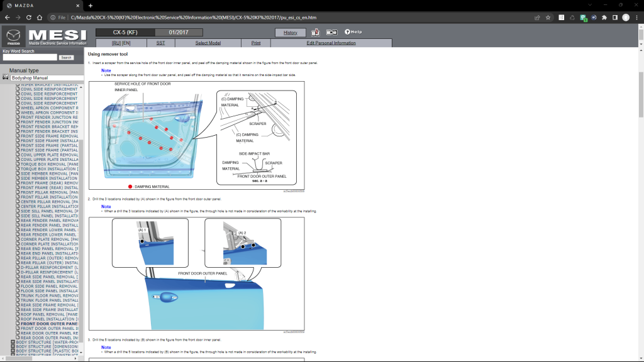Click the transfer icon left of Help

click(x=331, y=32)
